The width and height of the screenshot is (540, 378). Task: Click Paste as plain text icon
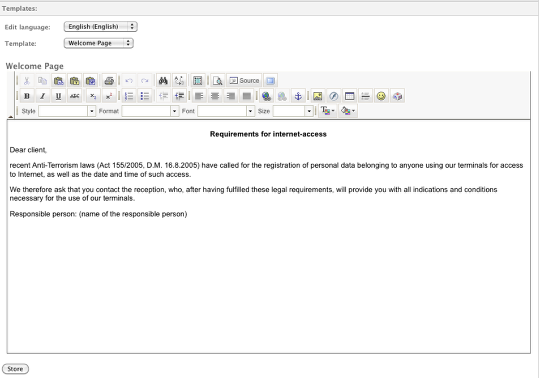point(74,81)
